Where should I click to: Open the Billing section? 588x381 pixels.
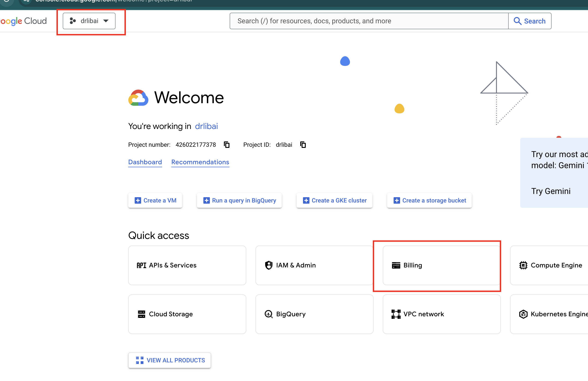(441, 265)
